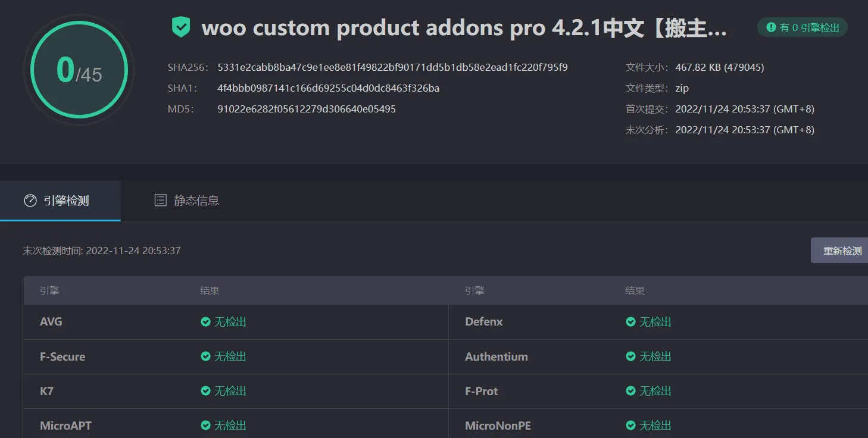Click the green check icon in the Authentium row
Viewport: 868px width, 438px height.
(631, 356)
